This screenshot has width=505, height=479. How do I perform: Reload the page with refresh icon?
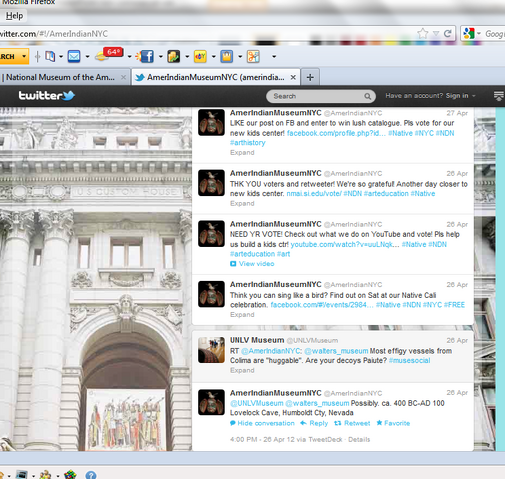(x=448, y=33)
